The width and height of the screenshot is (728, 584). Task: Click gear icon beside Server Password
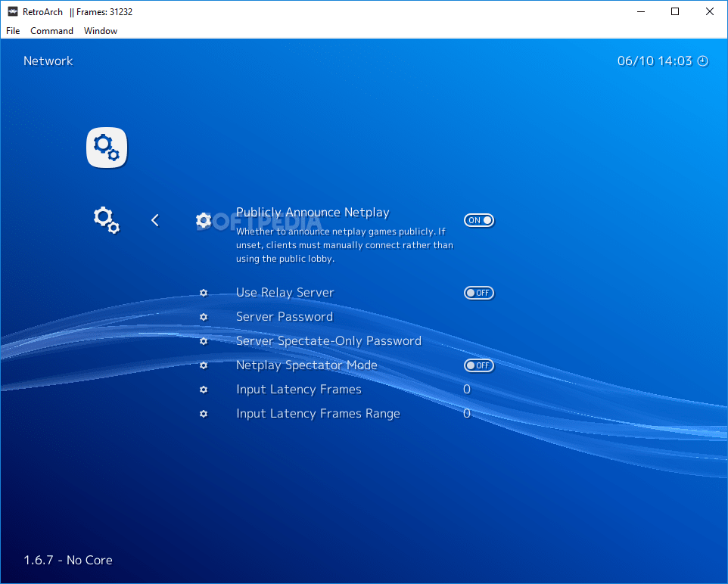pos(204,317)
